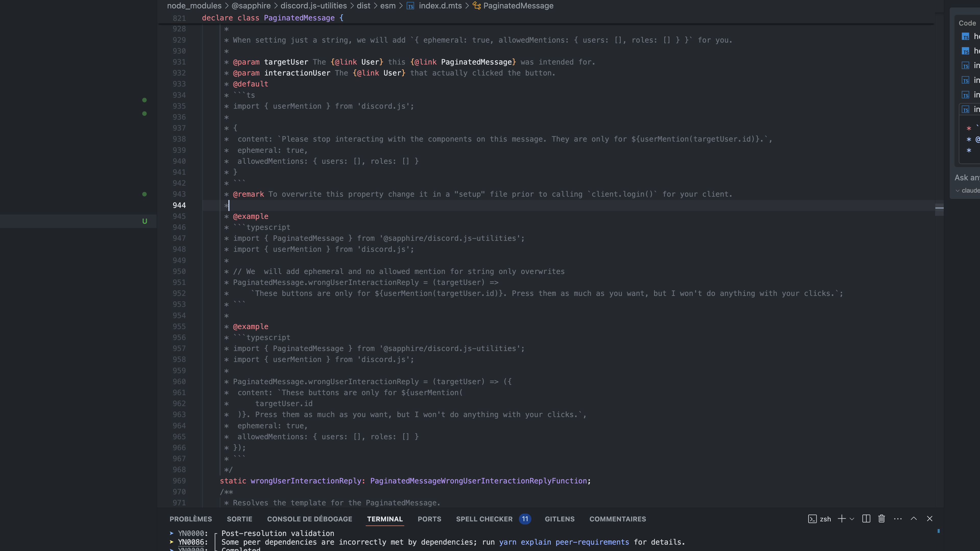
Task: Open the terminal launch profile dropdown arrow
Action: pos(852,519)
